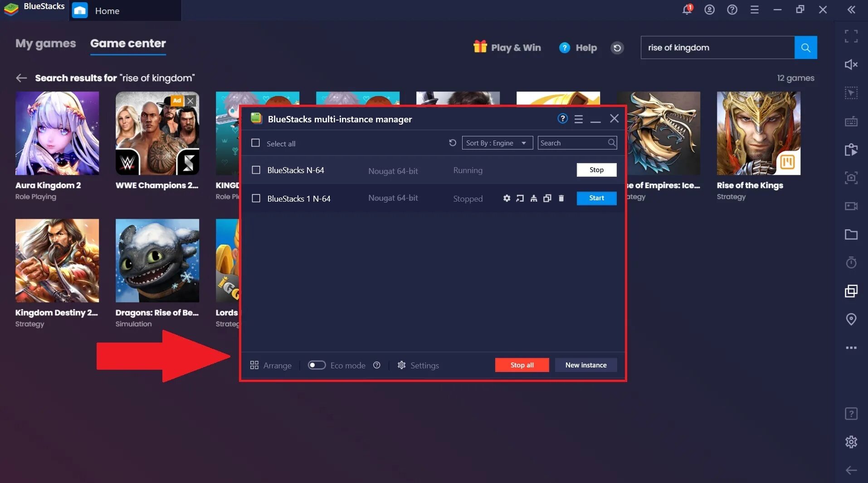Open the settings gear in right sidebar
Viewport: 868px width, 483px height.
[851, 442]
